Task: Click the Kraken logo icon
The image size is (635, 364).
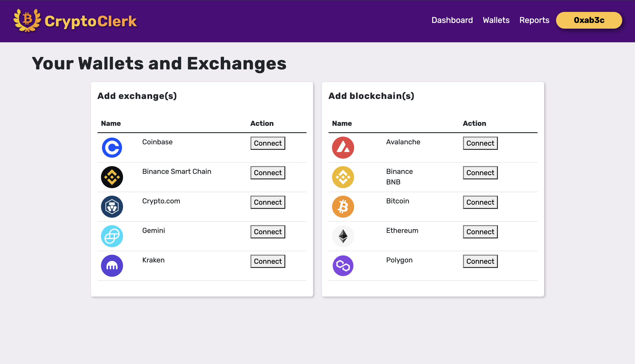Action: 112,266
